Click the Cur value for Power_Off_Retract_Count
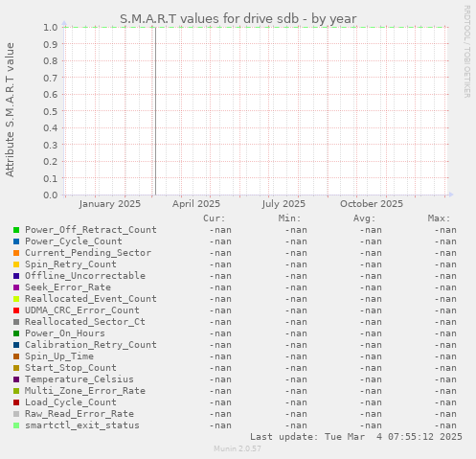The image size is (476, 459). tap(220, 230)
